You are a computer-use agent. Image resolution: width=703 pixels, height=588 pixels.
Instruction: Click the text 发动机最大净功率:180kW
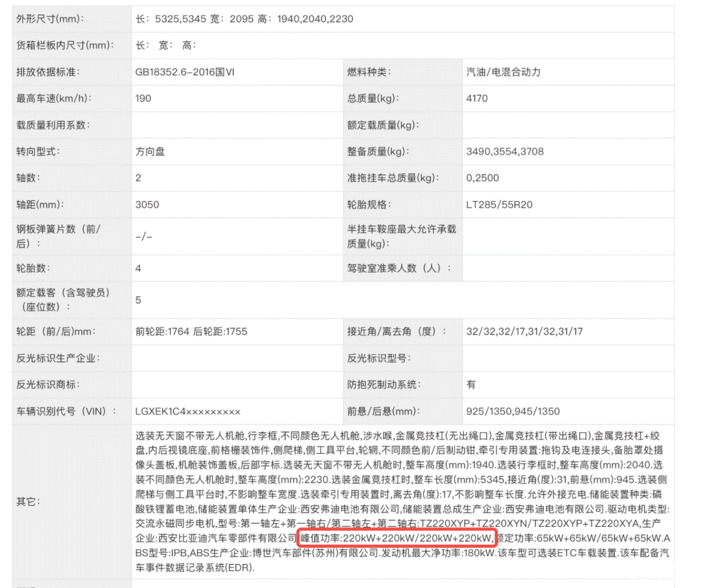tap(438, 553)
